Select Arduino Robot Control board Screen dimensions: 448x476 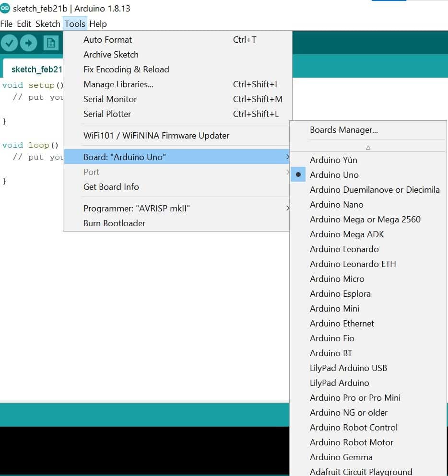tap(368, 428)
